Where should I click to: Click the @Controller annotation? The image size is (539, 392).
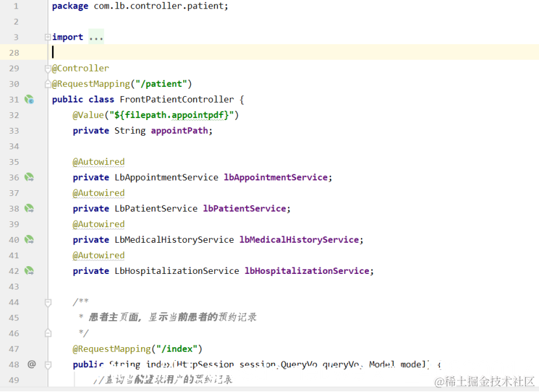click(81, 68)
